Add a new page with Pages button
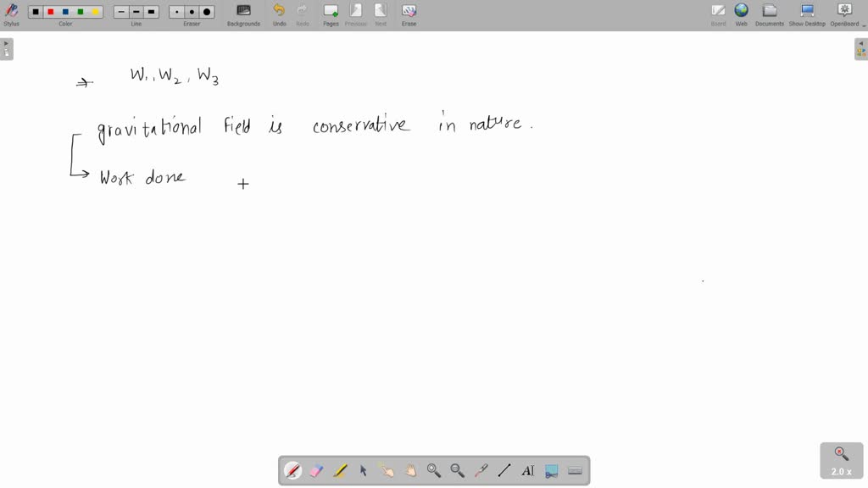Viewport: 868px width, 488px height. [331, 14]
